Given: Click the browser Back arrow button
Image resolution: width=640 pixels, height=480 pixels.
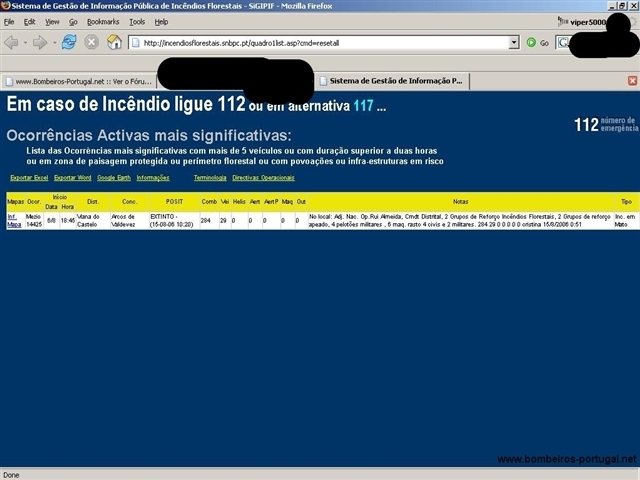Looking at the screenshot, I should [x=12, y=42].
